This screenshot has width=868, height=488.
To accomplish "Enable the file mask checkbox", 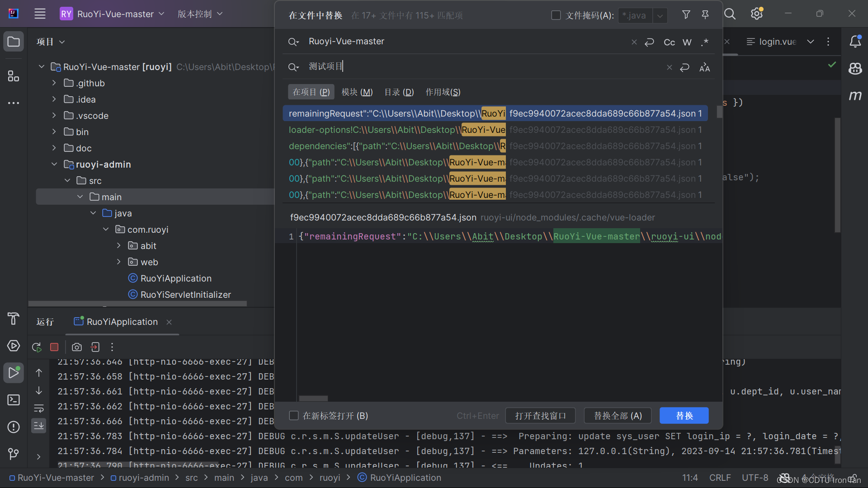I will point(556,15).
